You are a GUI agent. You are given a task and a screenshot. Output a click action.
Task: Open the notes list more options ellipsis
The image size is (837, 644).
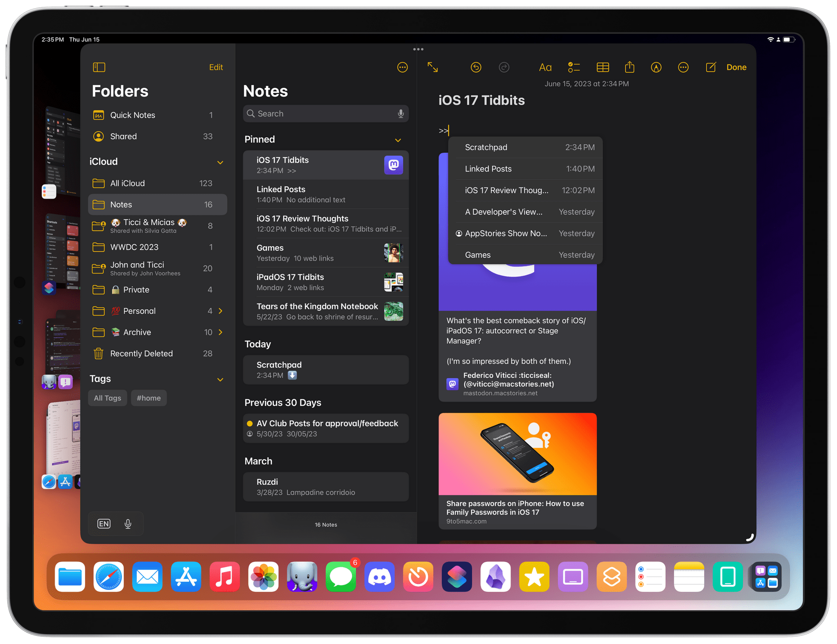(x=402, y=67)
